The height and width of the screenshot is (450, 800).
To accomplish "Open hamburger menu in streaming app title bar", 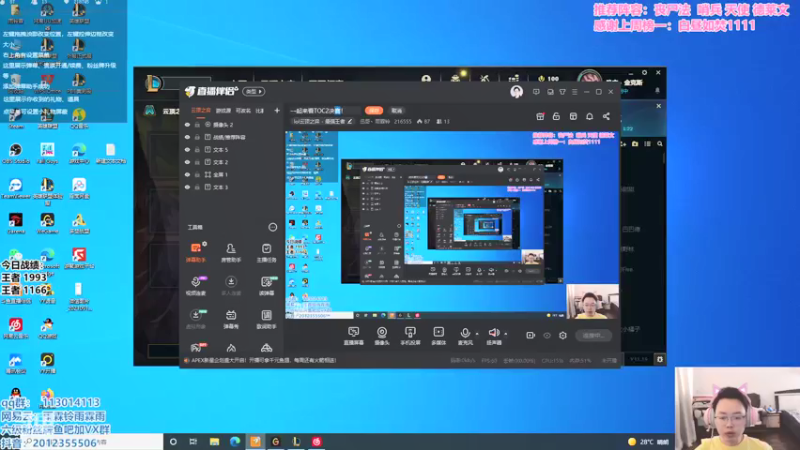I will [x=574, y=92].
